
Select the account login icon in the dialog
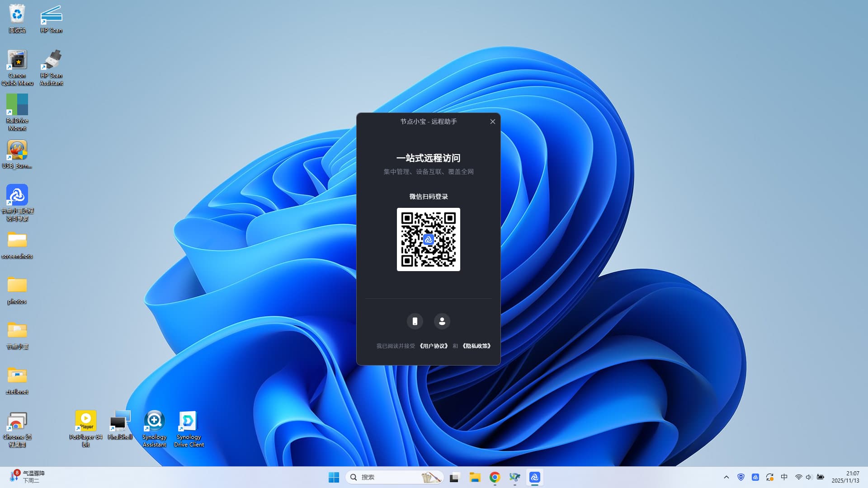pyautogui.click(x=442, y=321)
